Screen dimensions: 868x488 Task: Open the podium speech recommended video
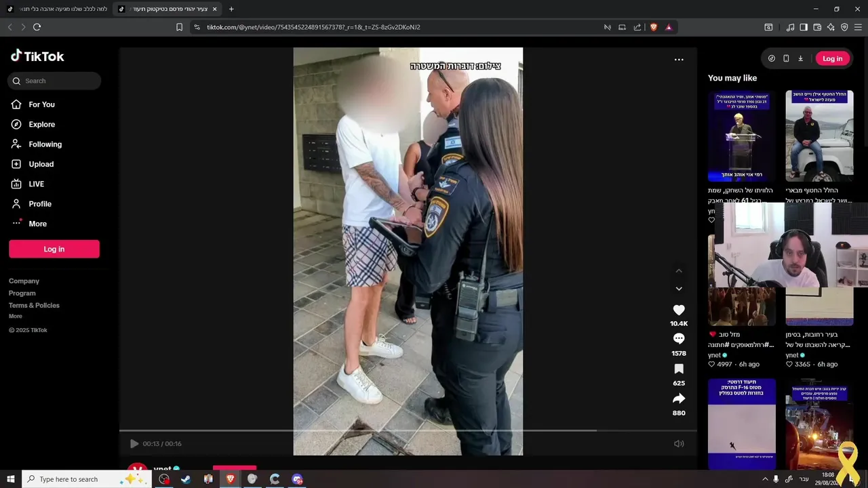coord(742,136)
